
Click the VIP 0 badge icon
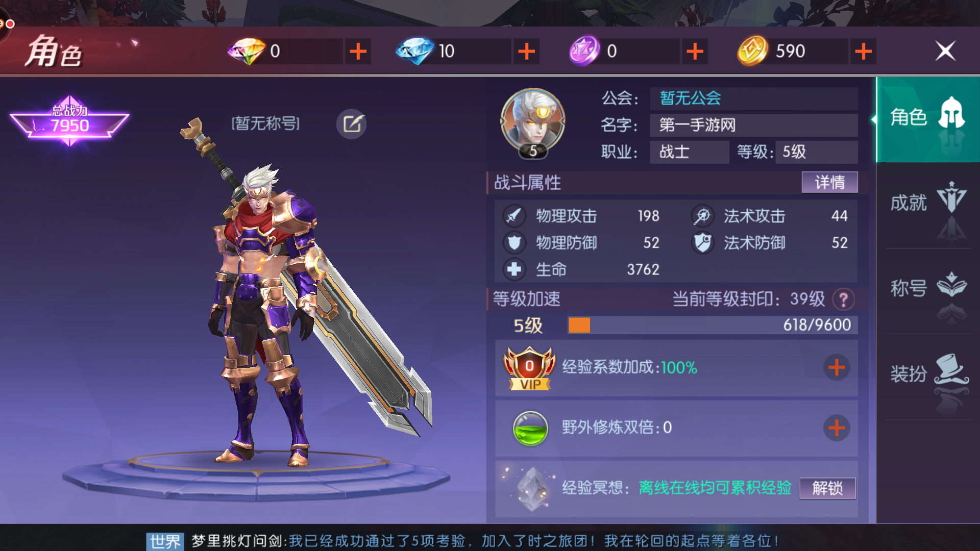[530, 368]
